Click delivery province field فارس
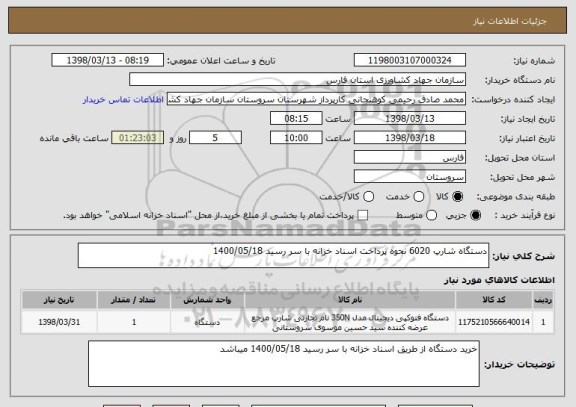This screenshot has width=576, height=407. (x=410, y=158)
